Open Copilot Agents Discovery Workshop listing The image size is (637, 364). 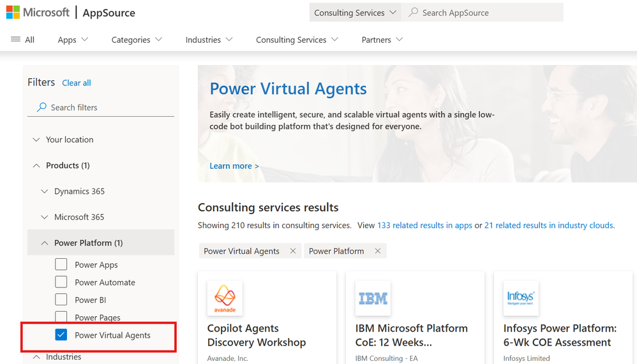[x=257, y=335]
